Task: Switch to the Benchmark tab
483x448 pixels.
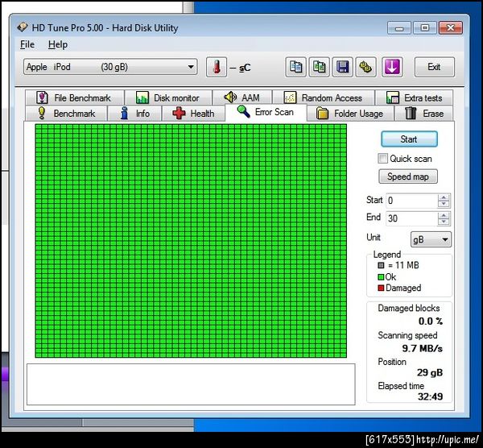Action: click(x=67, y=113)
